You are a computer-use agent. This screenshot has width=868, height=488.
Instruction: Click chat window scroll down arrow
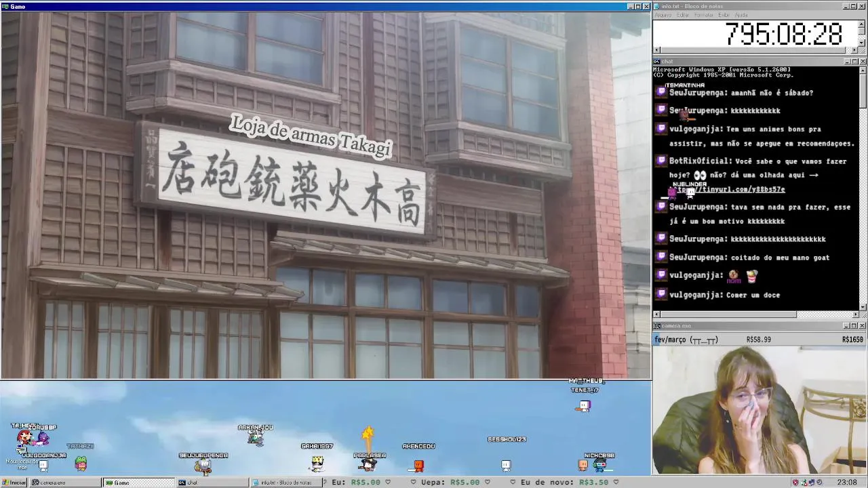coord(863,307)
